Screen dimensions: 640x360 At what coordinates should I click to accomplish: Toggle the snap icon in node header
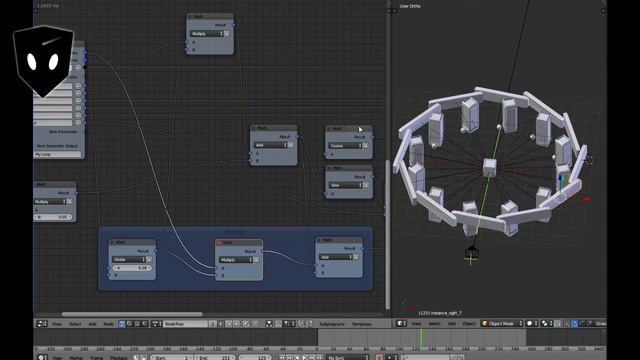coord(278,324)
